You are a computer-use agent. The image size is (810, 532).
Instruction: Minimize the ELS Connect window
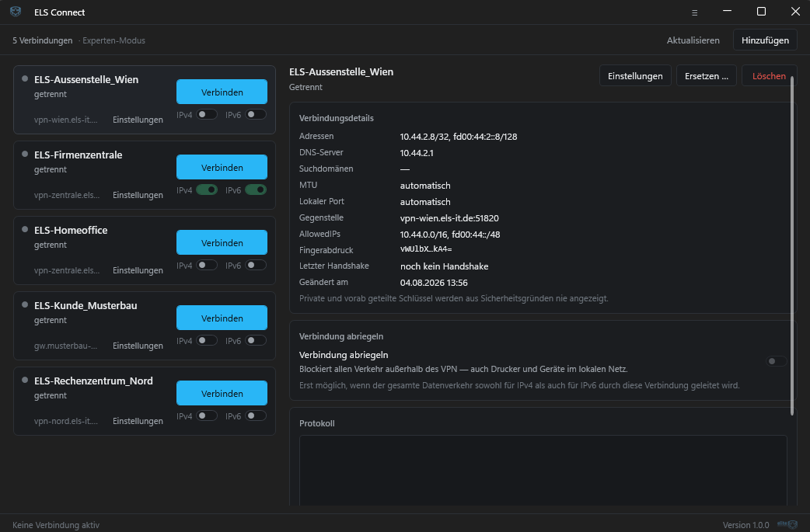(x=727, y=12)
